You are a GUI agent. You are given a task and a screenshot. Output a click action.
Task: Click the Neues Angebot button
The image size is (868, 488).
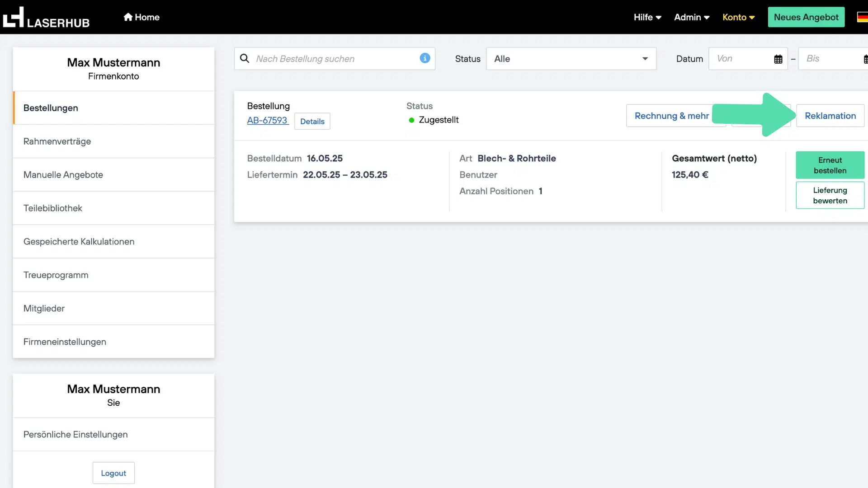point(806,17)
